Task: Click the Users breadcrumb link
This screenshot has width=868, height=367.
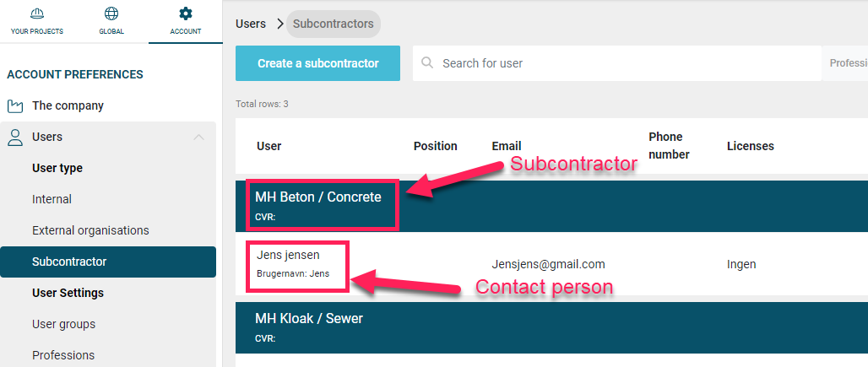Action: 251,24
